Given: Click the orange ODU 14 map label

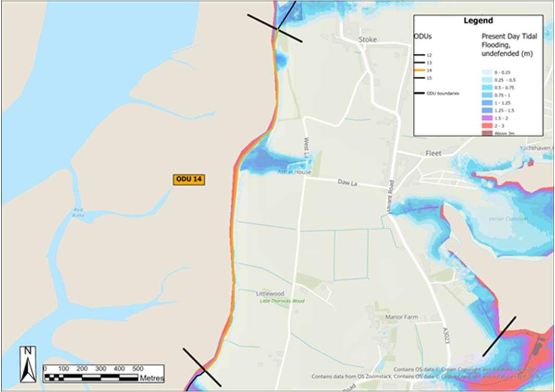Looking at the screenshot, I should click(x=189, y=179).
